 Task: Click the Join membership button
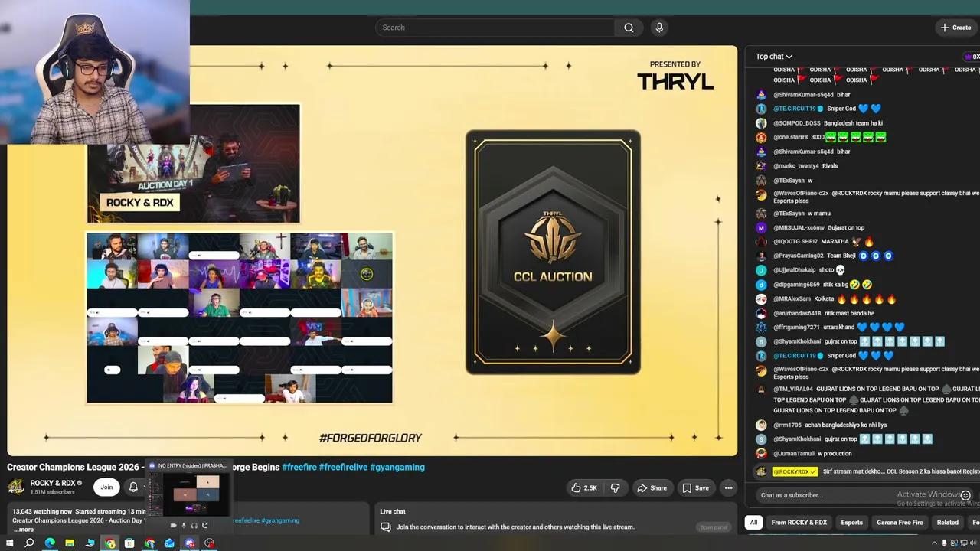106,487
